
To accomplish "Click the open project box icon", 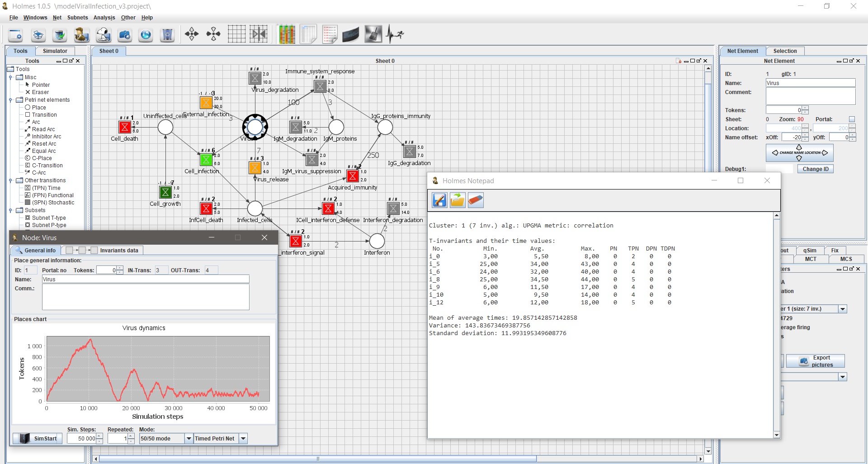I will pos(38,35).
